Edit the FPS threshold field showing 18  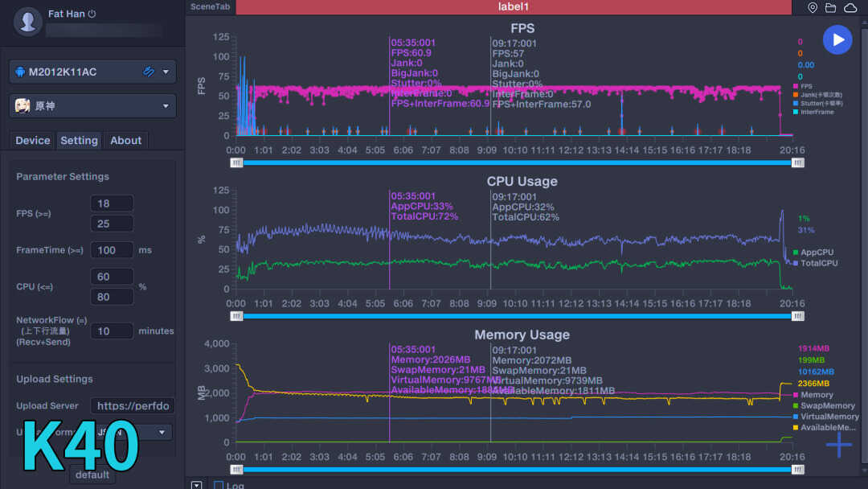point(112,203)
